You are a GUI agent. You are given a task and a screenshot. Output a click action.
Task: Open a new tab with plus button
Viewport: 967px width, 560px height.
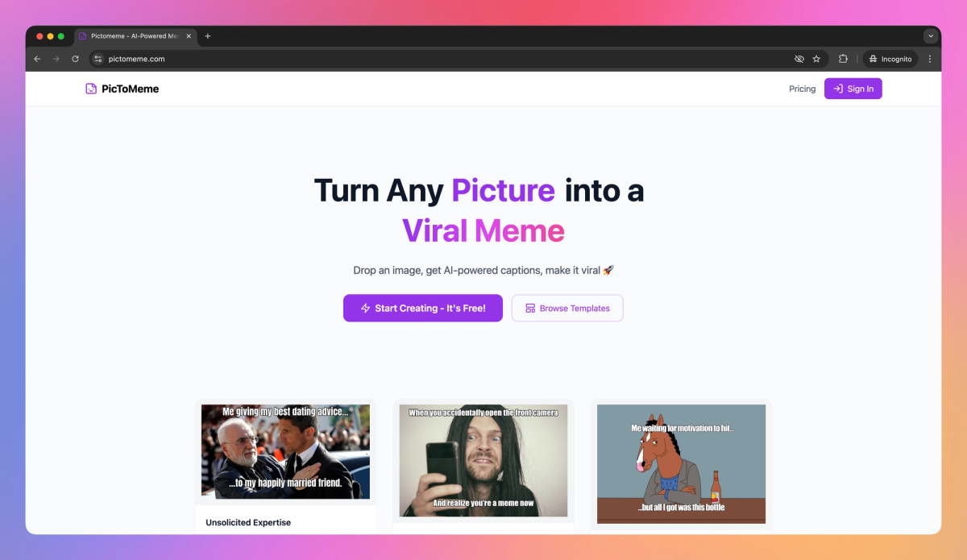[207, 36]
